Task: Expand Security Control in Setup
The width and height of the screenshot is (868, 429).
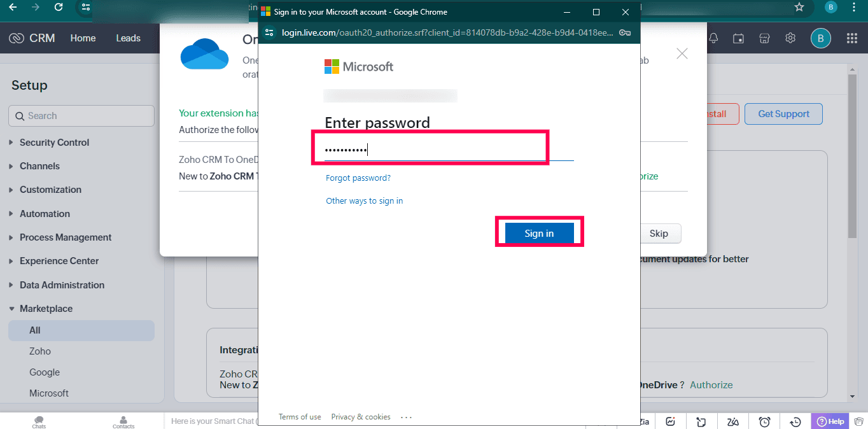Action: (54, 143)
